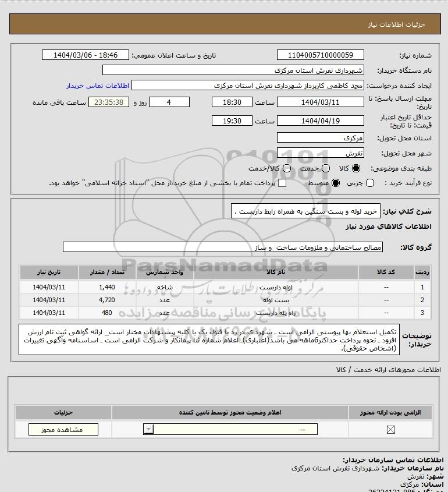
Task: Click the announcement date field 1404/03/06 - 18:46
Action: coord(86,55)
